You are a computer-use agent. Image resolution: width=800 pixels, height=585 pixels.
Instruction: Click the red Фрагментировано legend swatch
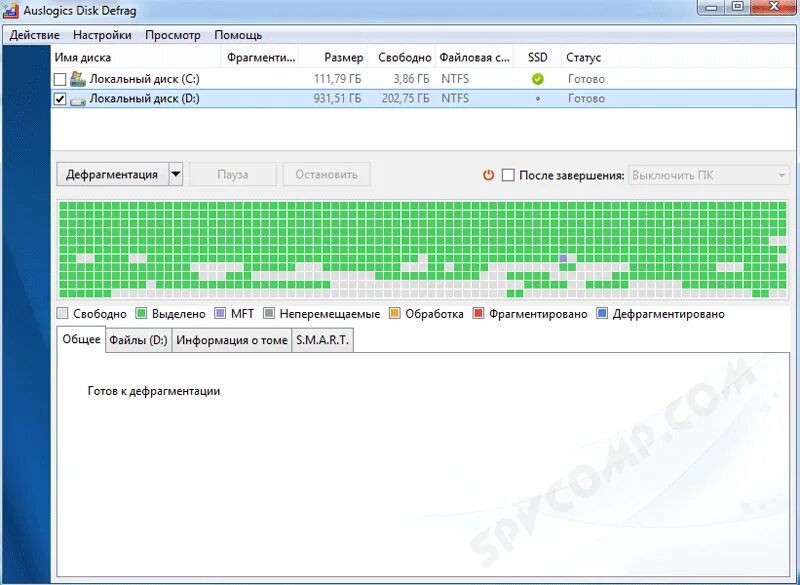point(478,313)
